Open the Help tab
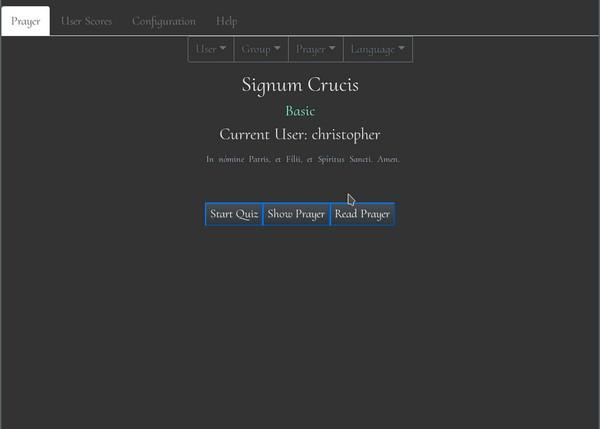The image size is (600, 429). coord(227,21)
